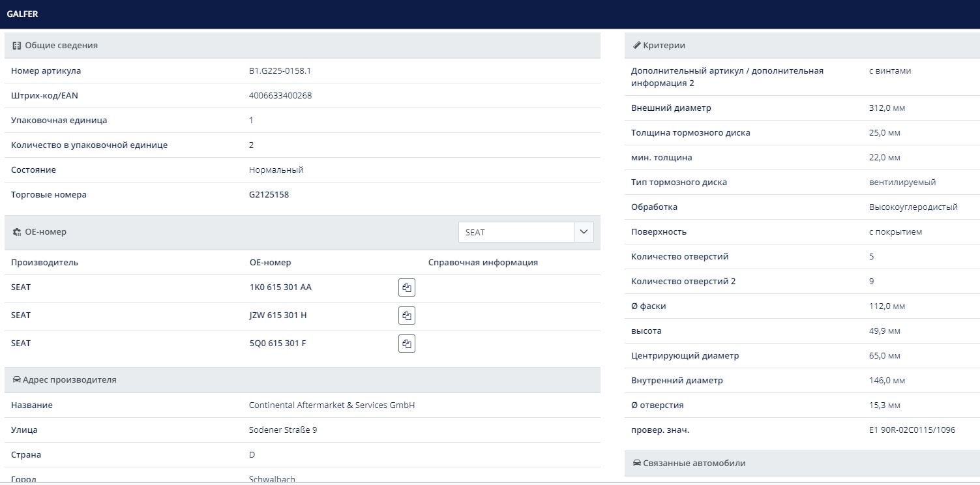This screenshot has height=485, width=980.
Task: Select EAN barcode 4006633400268
Action: coord(280,95)
